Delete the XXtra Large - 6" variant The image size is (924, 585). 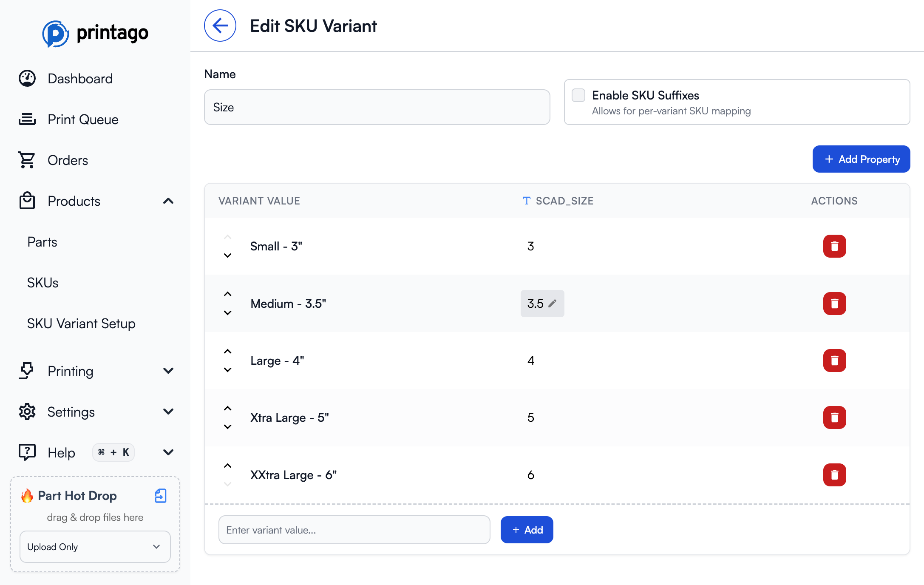[834, 475]
